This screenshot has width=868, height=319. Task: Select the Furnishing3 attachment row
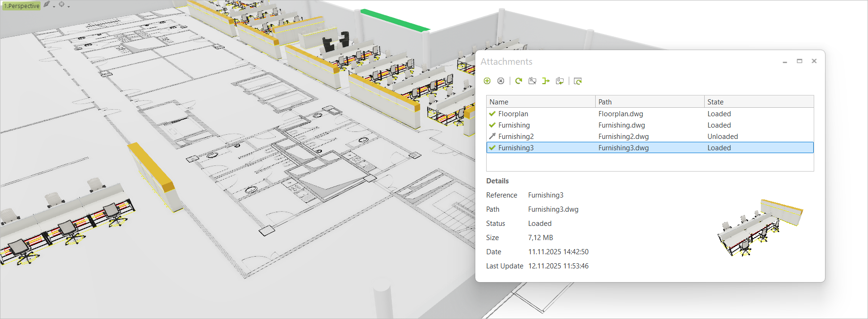pos(650,148)
